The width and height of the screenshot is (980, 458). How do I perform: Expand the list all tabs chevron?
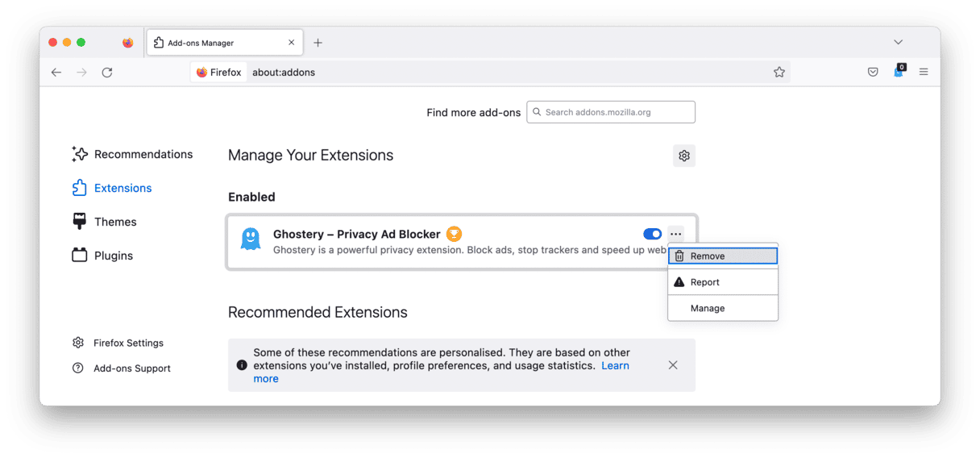click(899, 42)
